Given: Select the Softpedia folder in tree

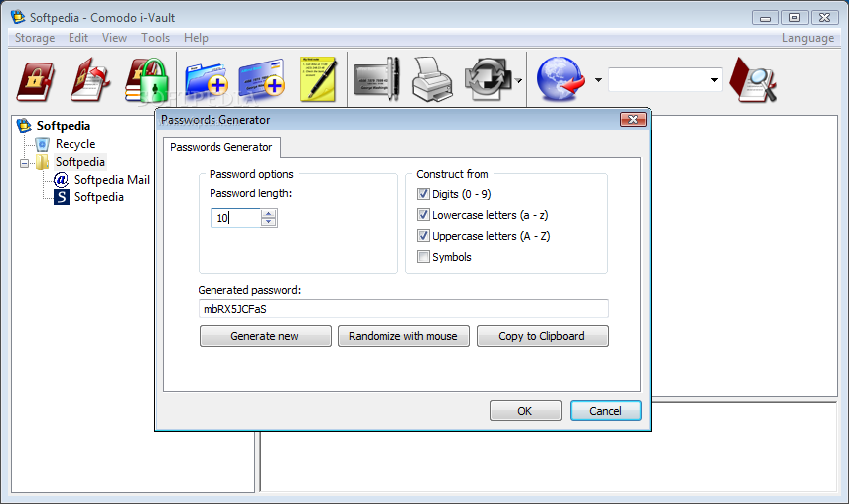Looking at the screenshot, I should (80, 162).
